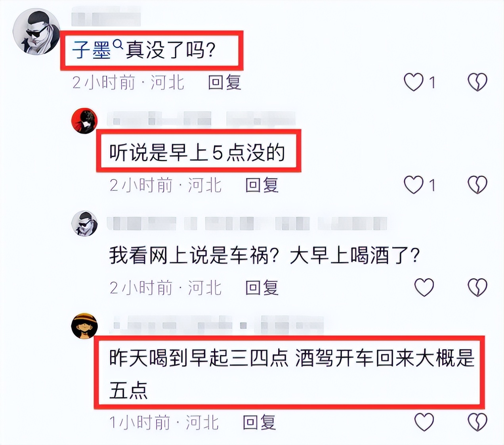
Task: Open the straw-hat cartoon avatar profile
Action: (84, 326)
